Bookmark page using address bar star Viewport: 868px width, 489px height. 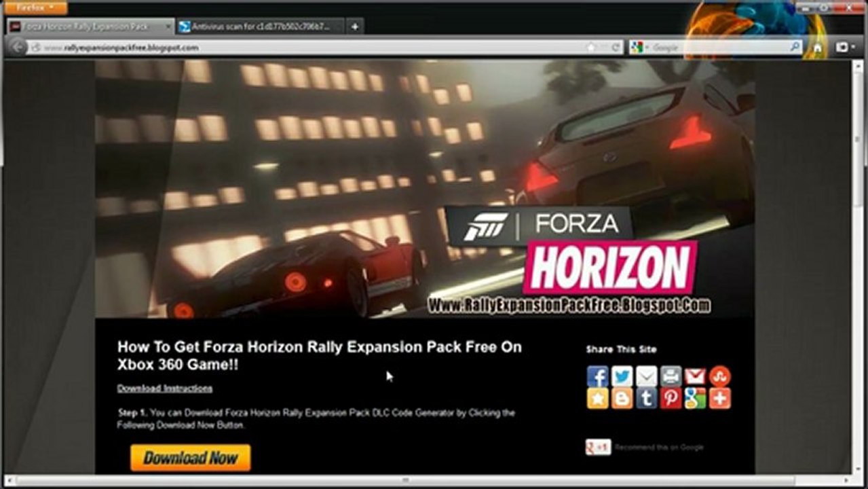[x=591, y=48]
